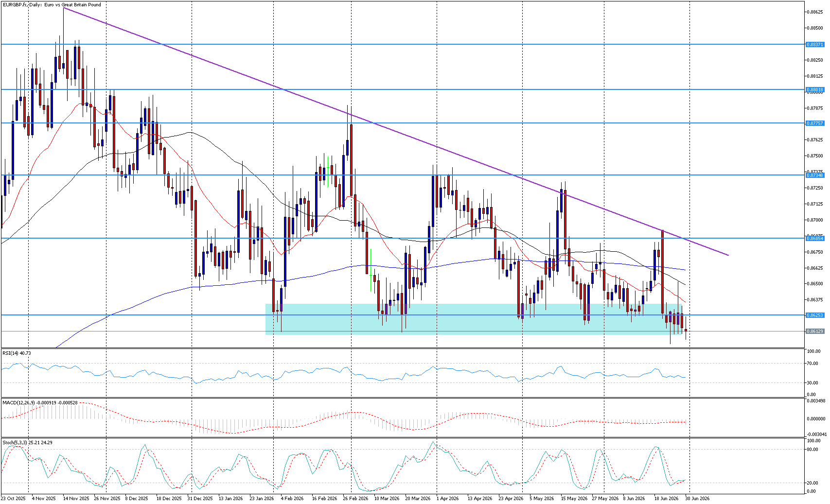Click the 0.86253 support level label
The height and width of the screenshot is (504, 830).
(x=815, y=315)
